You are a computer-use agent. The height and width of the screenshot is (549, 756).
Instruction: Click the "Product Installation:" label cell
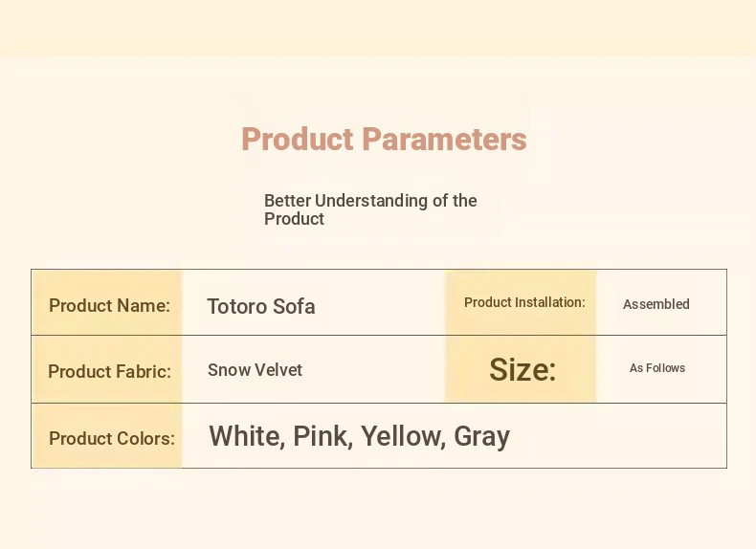[x=524, y=302]
